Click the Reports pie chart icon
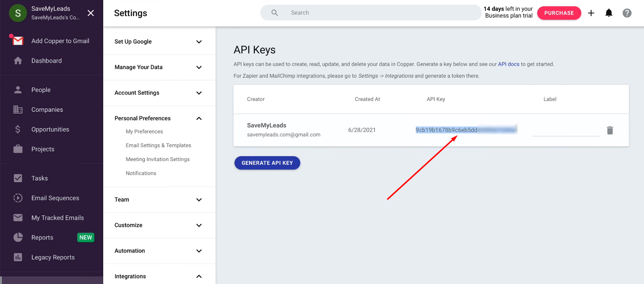 [x=18, y=237]
